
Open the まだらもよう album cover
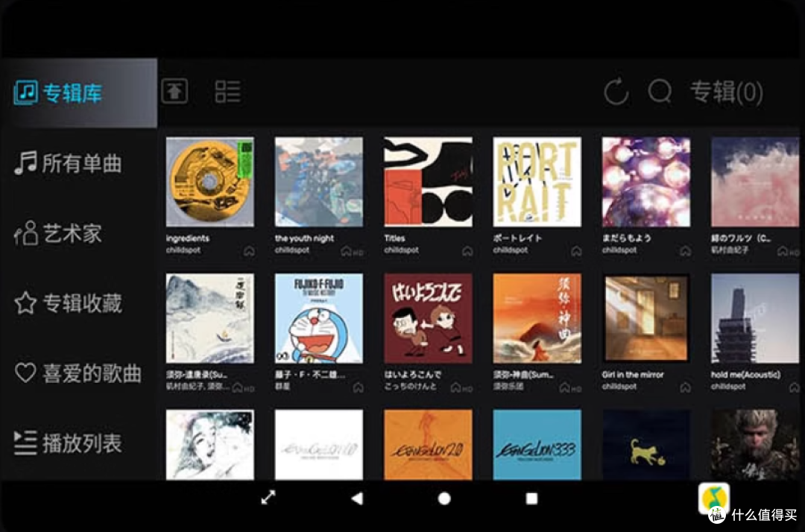646,182
